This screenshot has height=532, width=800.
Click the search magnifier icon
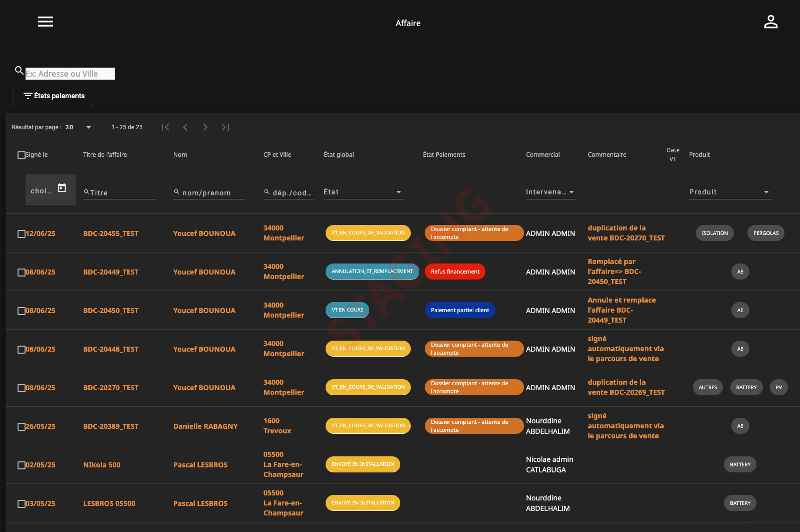point(19,71)
